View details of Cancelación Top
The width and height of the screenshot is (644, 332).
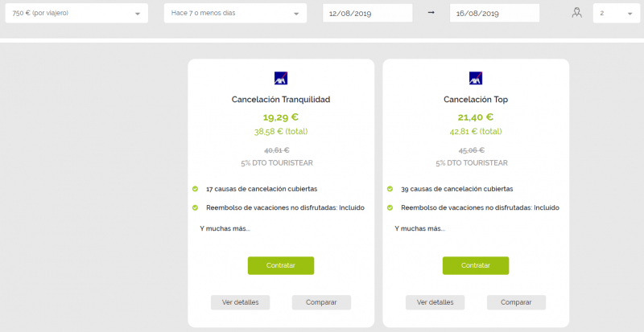[x=435, y=302]
